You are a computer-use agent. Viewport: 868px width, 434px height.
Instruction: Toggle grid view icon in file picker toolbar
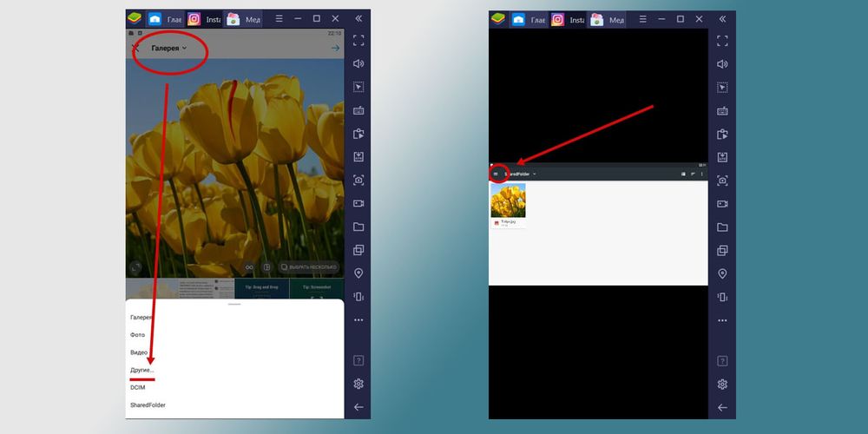click(x=683, y=174)
